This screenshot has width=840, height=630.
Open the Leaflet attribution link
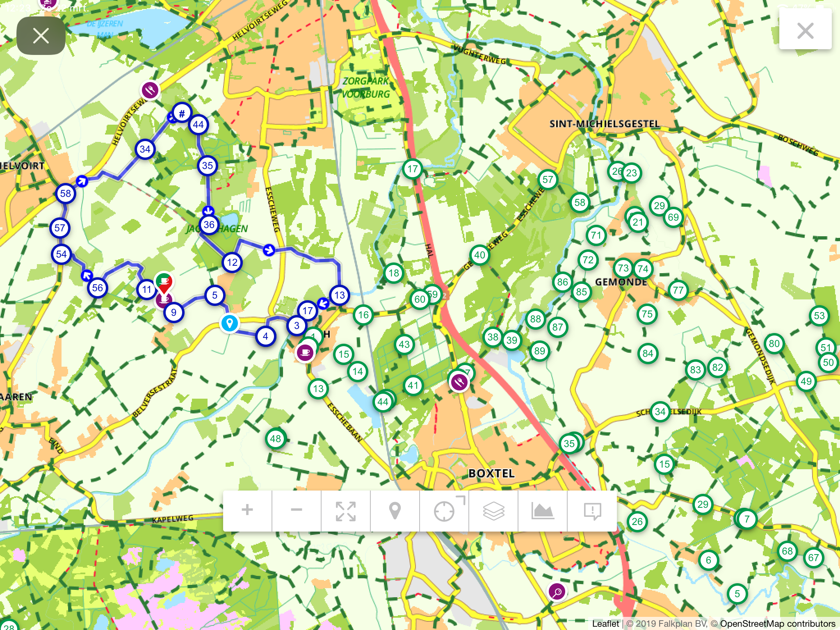pos(605,624)
